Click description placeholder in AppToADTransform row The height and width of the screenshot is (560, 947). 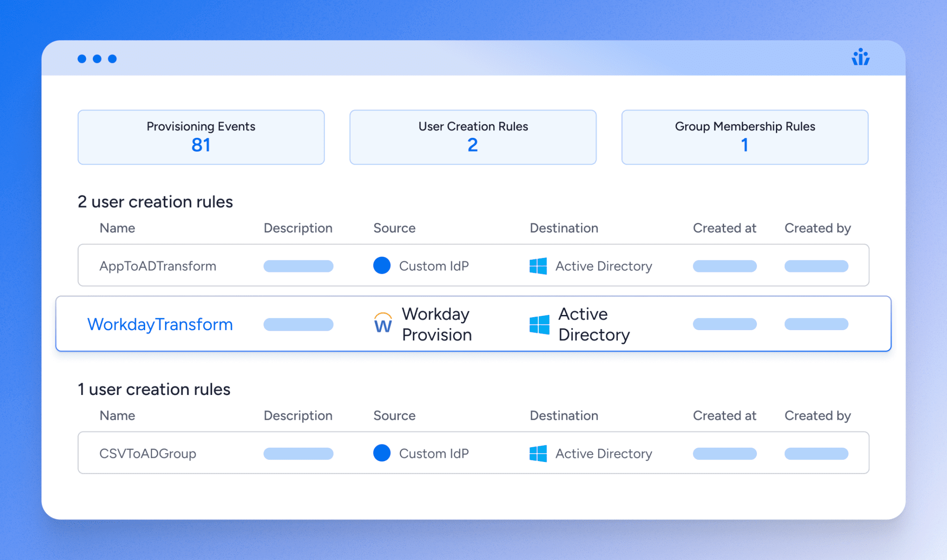tap(298, 266)
